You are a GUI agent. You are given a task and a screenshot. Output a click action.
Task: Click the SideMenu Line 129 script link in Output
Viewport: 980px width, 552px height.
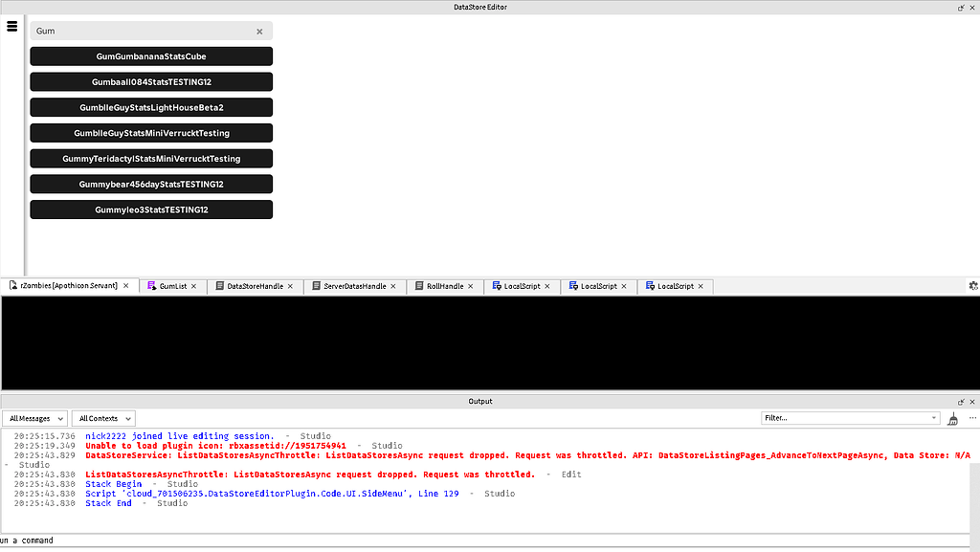[x=285, y=493]
